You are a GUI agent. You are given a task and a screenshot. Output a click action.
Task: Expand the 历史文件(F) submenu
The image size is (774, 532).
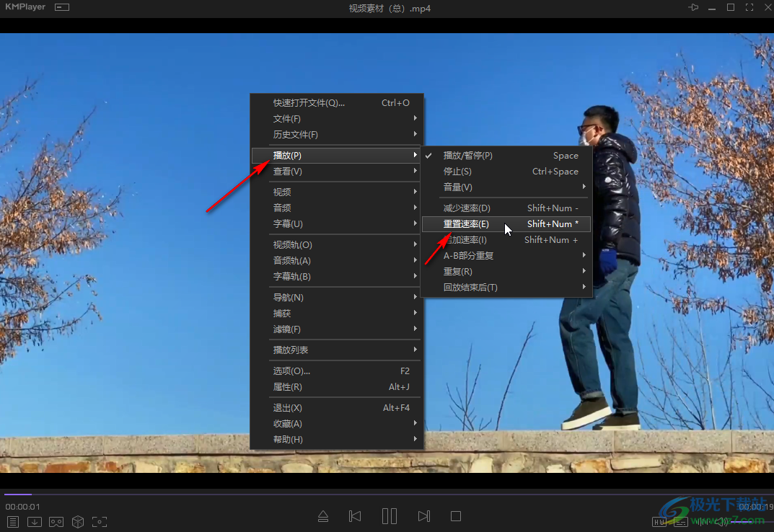(338, 134)
